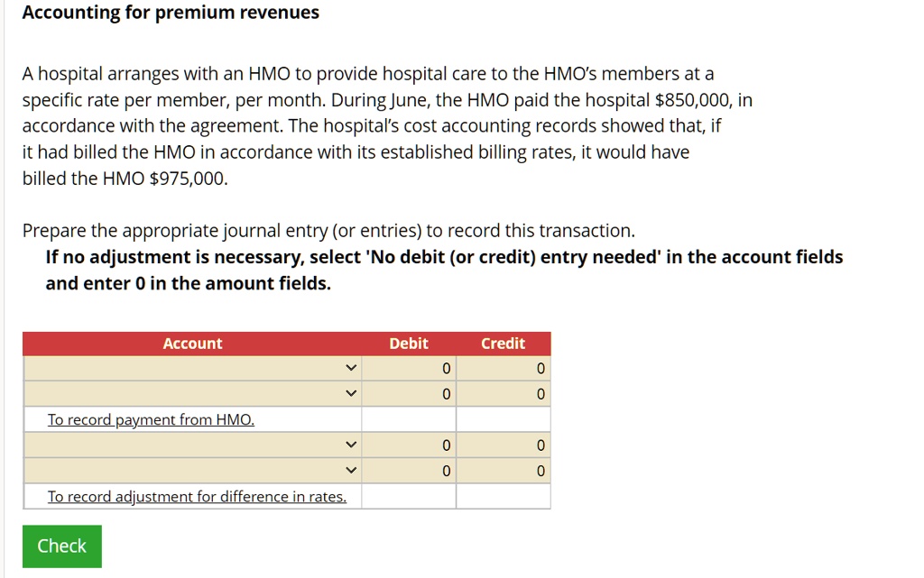Screen dimensions: 924x578
Task: Click the 'Accounting for premium revenues' heading
Action: (x=170, y=12)
